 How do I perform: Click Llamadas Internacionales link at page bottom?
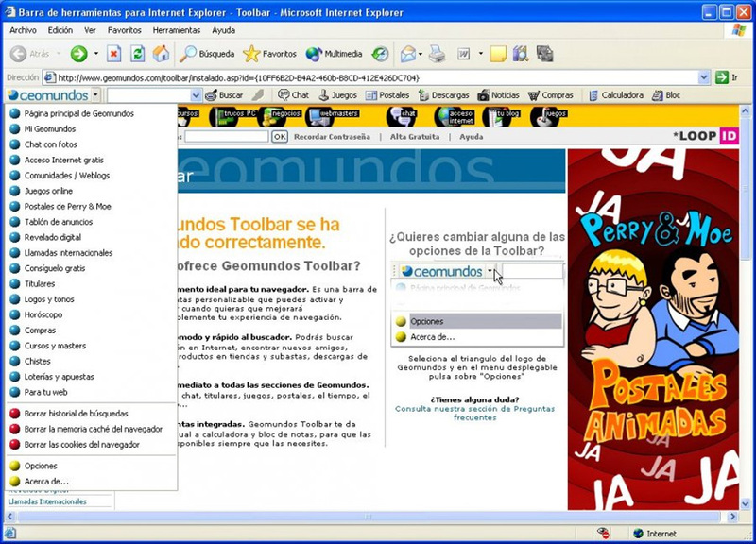[47, 501]
